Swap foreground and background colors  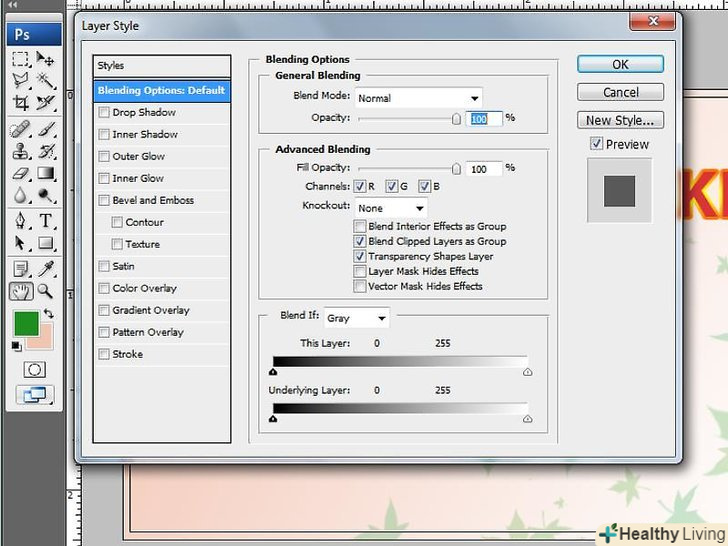(x=48, y=313)
